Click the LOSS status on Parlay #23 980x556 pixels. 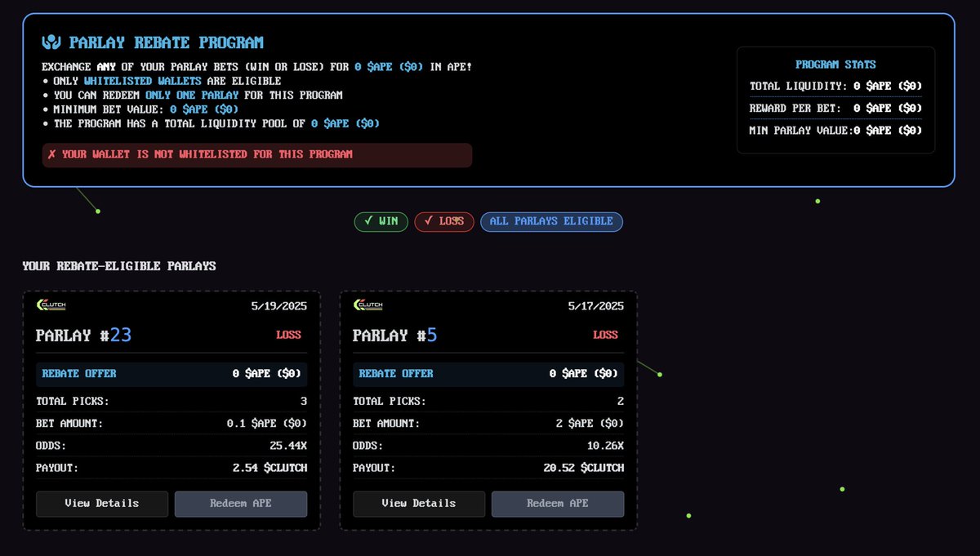288,335
